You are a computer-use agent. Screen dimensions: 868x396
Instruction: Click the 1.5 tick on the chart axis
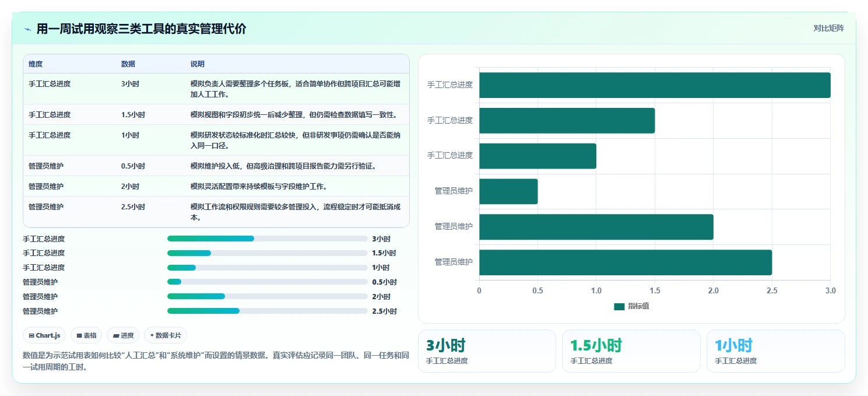pyautogui.click(x=655, y=290)
